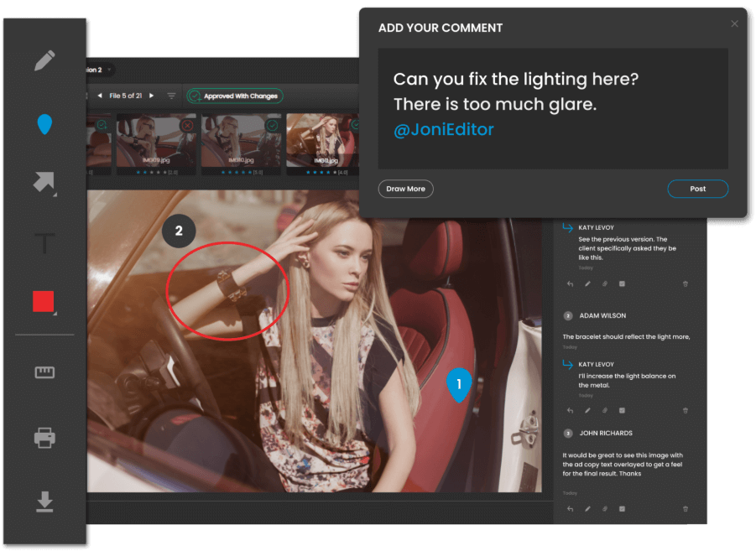Download the file using the download icon
The height and width of the screenshot is (551, 756).
coord(44,502)
